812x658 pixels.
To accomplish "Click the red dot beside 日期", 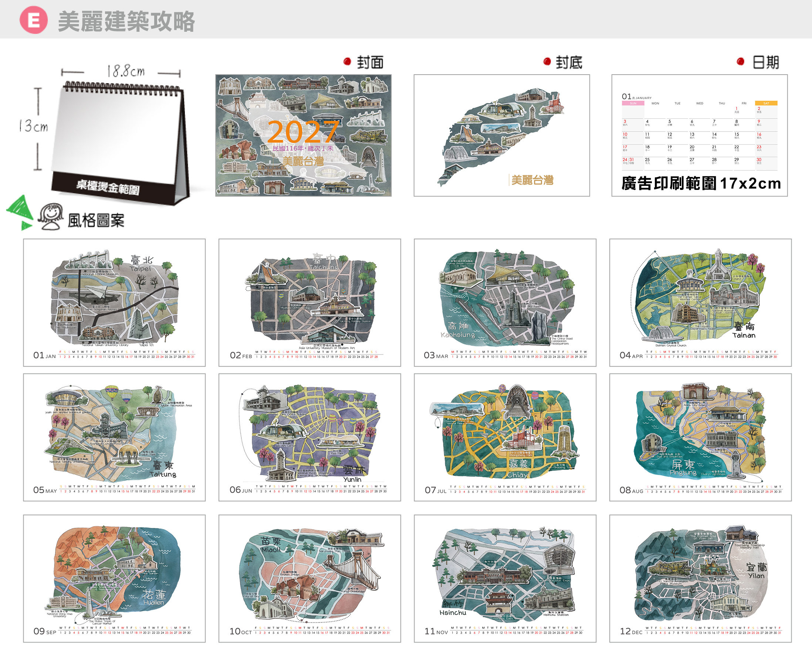I will (740, 61).
